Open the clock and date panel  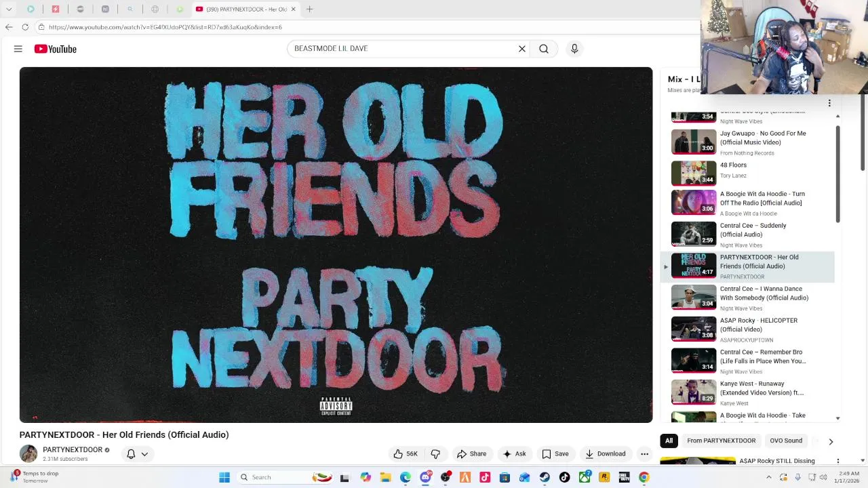846,477
